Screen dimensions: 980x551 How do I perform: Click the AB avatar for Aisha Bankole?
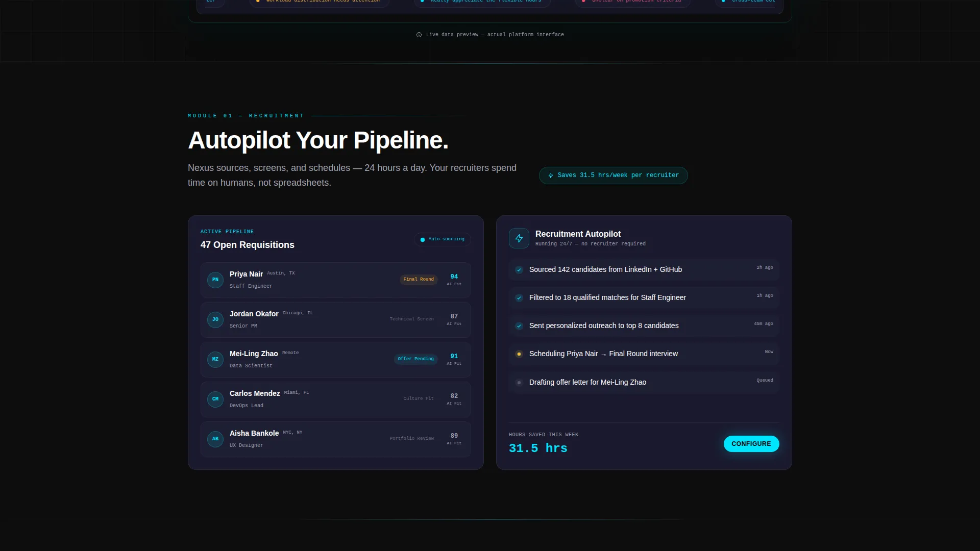tap(215, 439)
